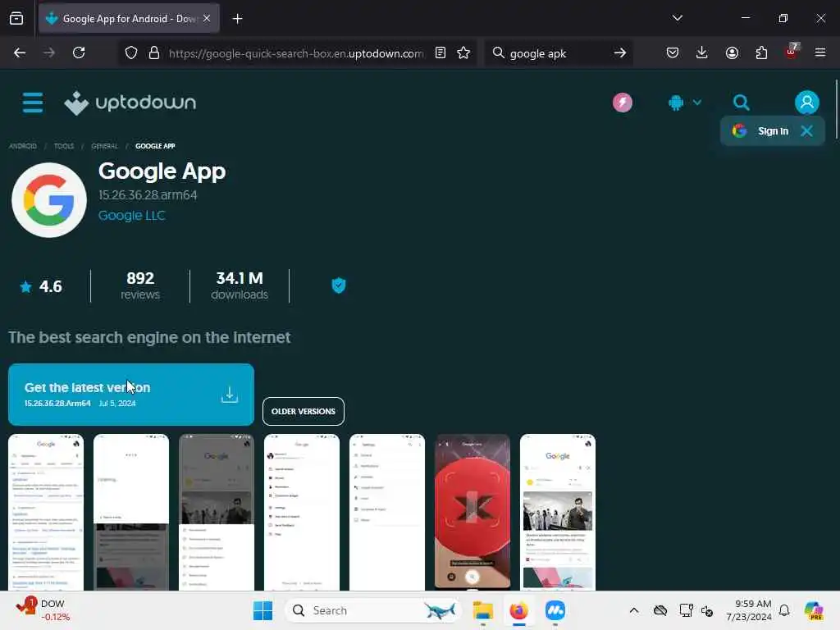Open the uBlock Origin extension

point(792,52)
